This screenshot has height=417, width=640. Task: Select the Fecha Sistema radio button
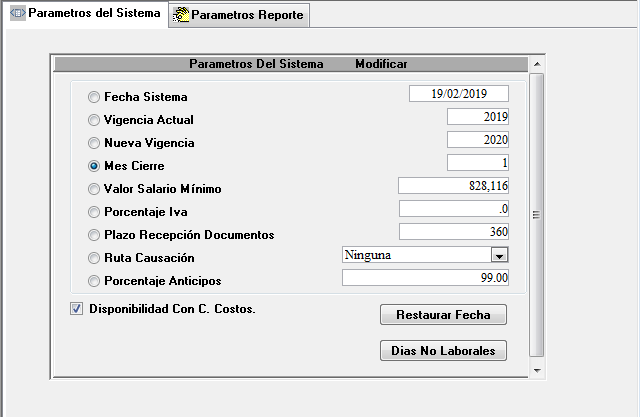94,97
